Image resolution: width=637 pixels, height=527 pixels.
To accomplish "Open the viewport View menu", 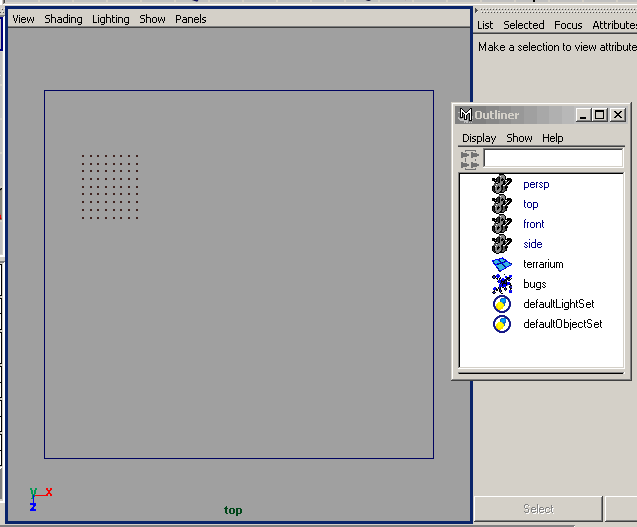I will (23, 19).
